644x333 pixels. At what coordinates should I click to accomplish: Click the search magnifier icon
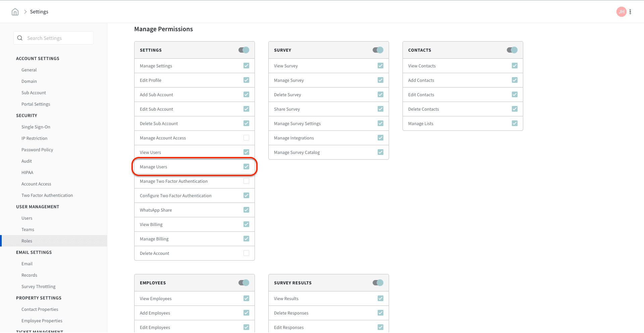[x=20, y=38]
